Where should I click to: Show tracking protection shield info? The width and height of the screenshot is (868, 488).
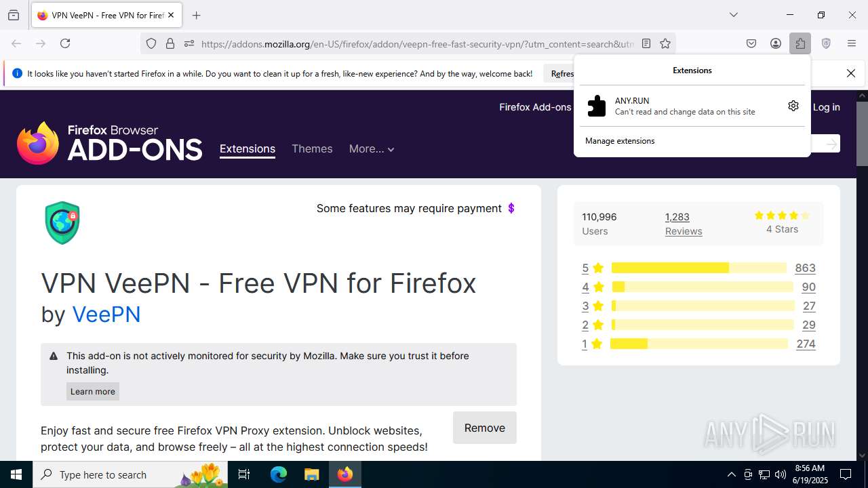click(151, 43)
